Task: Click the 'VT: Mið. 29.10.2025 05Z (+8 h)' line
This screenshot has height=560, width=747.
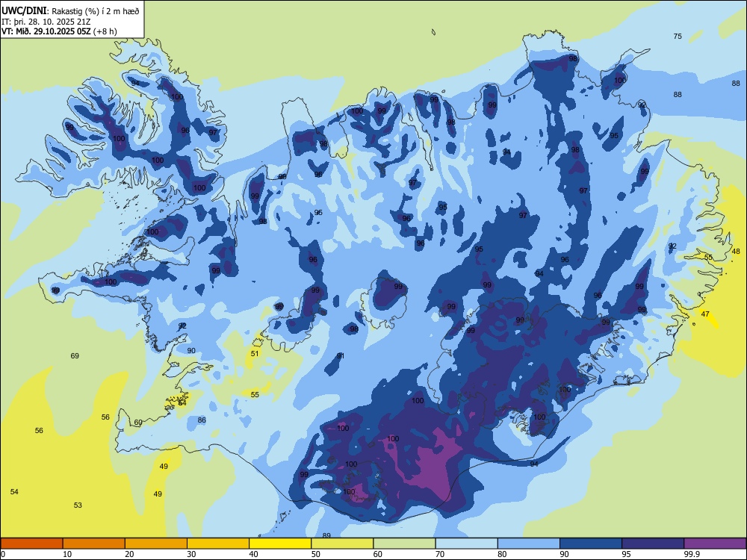Action: point(59,31)
